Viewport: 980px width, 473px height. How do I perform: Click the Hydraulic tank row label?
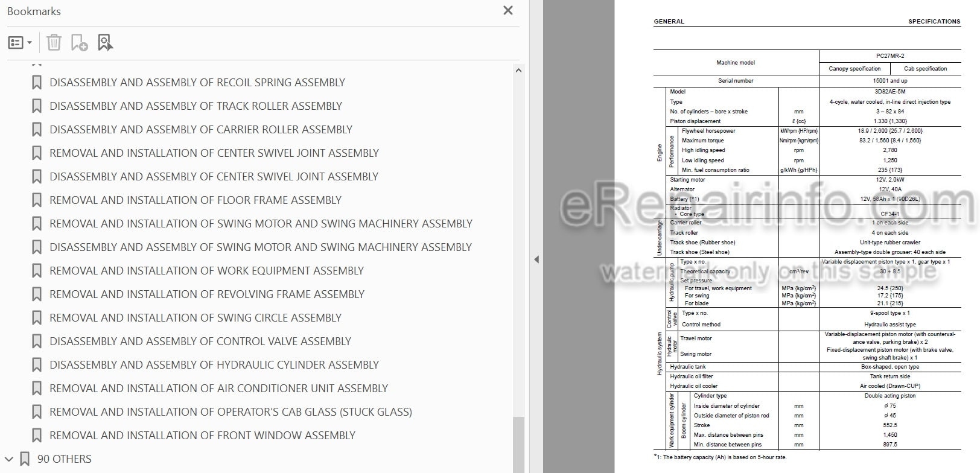coord(687,367)
